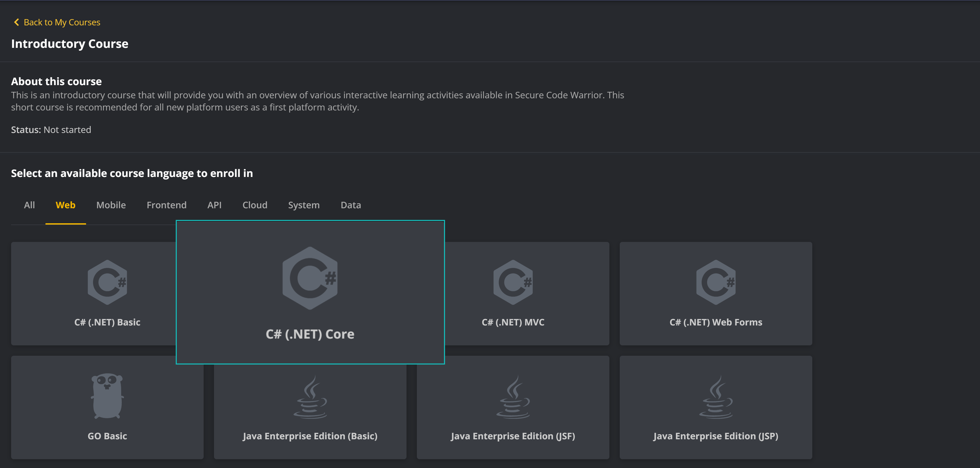Choose the C# (.NET) Web Forms label
980x468 pixels.
pos(716,323)
